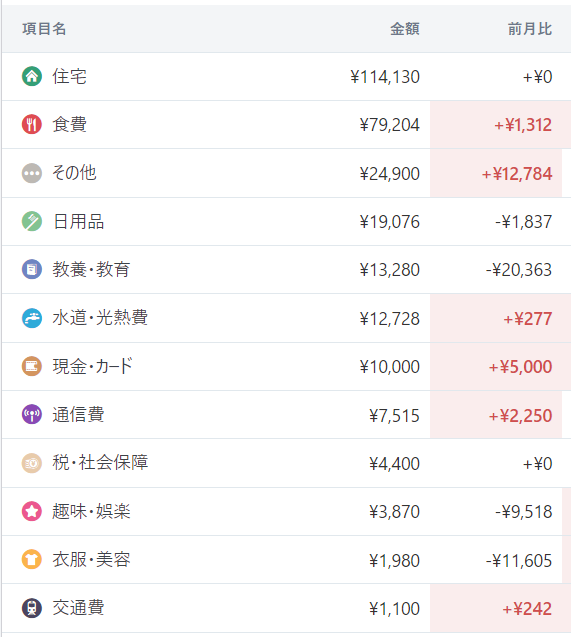Click the purple antenna 通信費 icon
The height and width of the screenshot is (637, 571).
tap(32, 414)
